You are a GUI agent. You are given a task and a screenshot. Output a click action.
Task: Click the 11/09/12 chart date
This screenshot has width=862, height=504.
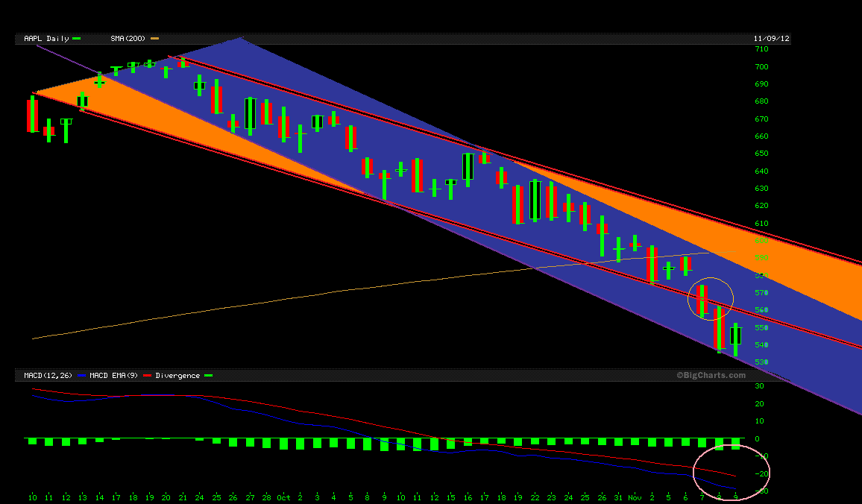tap(771, 39)
